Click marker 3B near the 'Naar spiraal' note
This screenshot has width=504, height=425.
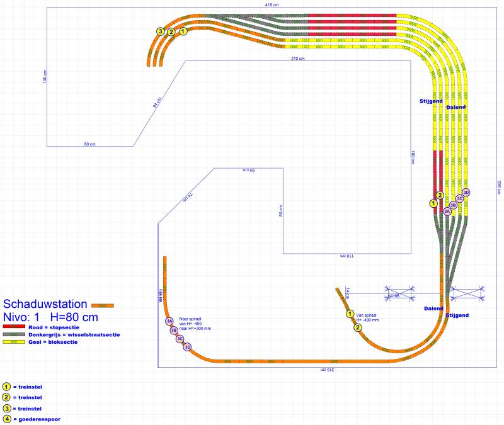point(174,330)
